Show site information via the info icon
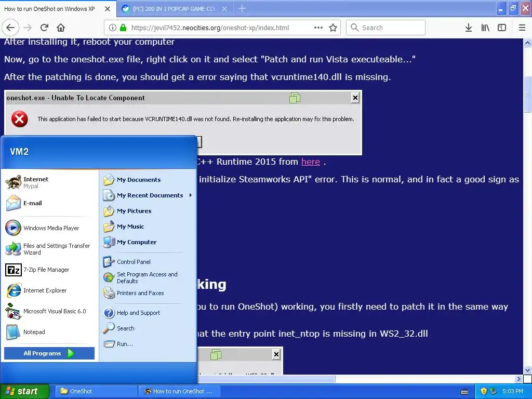This screenshot has width=532, height=399. pos(113,28)
